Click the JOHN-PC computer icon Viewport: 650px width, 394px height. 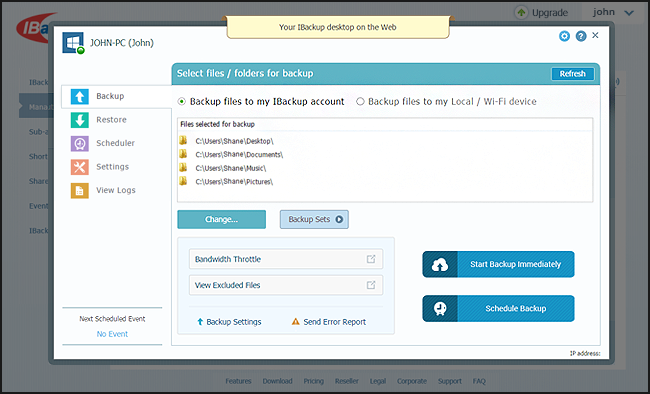73,43
